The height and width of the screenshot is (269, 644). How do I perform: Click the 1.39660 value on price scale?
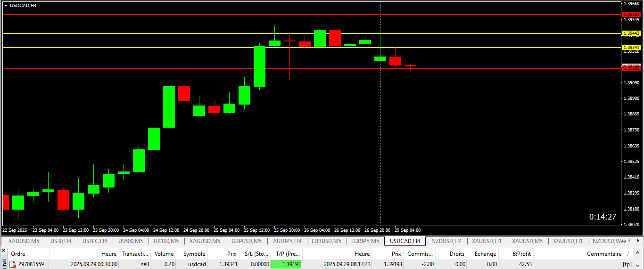click(631, 4)
